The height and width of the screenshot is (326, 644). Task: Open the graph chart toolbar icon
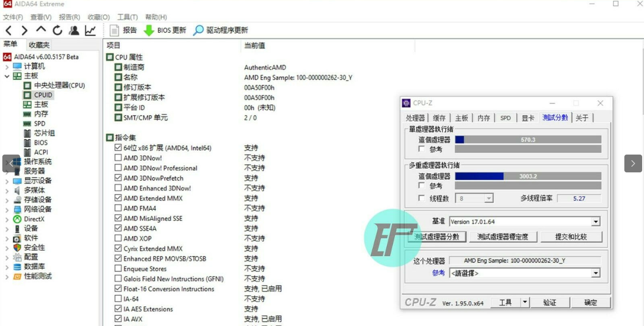(x=90, y=30)
